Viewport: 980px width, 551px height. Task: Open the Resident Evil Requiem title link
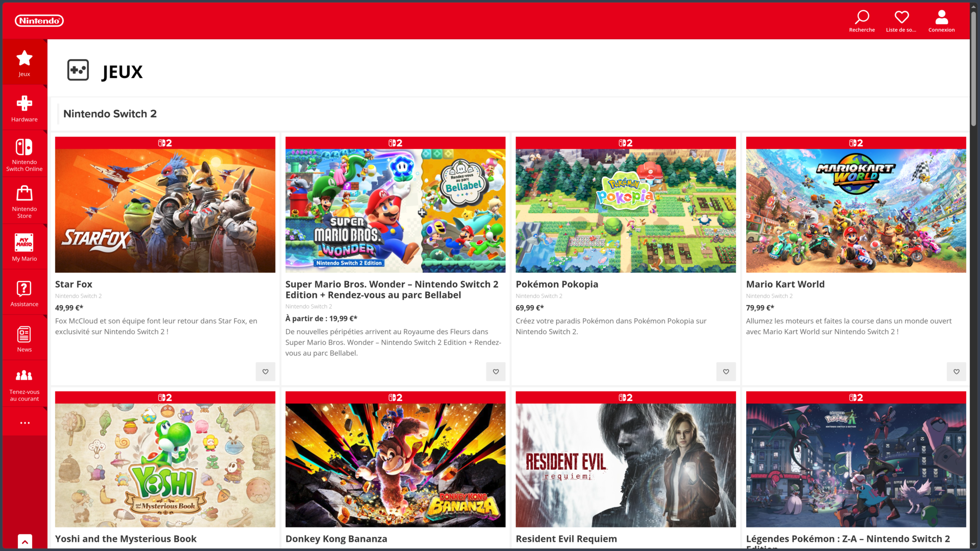566,539
